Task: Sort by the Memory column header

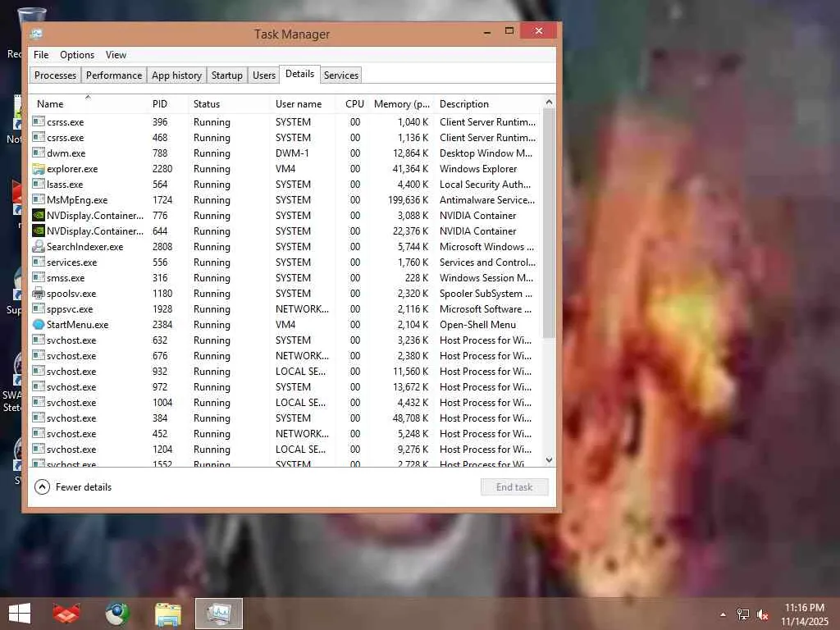Action: pyautogui.click(x=402, y=104)
